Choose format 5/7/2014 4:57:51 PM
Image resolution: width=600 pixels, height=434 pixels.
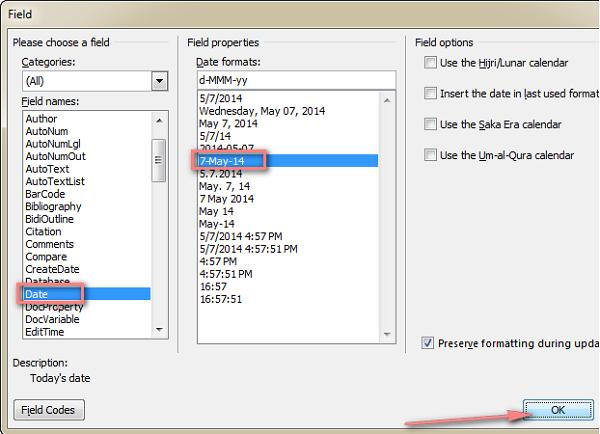click(x=289, y=249)
